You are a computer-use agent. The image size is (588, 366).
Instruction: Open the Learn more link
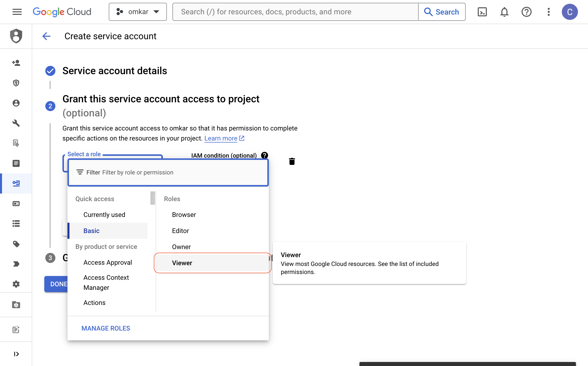click(x=221, y=138)
